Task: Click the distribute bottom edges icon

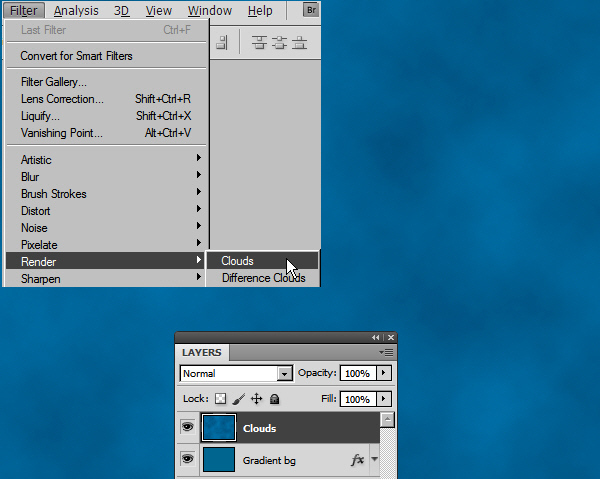Action: point(299,43)
